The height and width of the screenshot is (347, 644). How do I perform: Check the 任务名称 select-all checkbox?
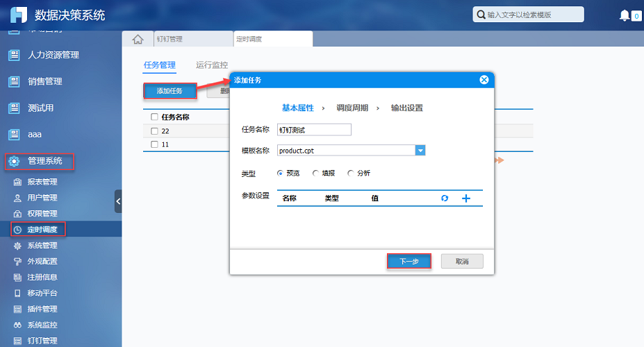click(154, 117)
